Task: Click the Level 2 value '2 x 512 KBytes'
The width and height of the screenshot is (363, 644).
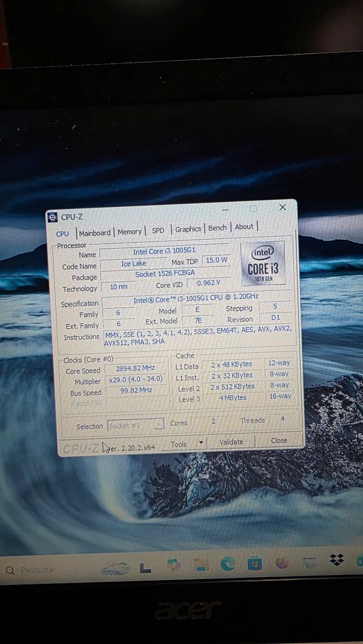Action: tap(232, 386)
